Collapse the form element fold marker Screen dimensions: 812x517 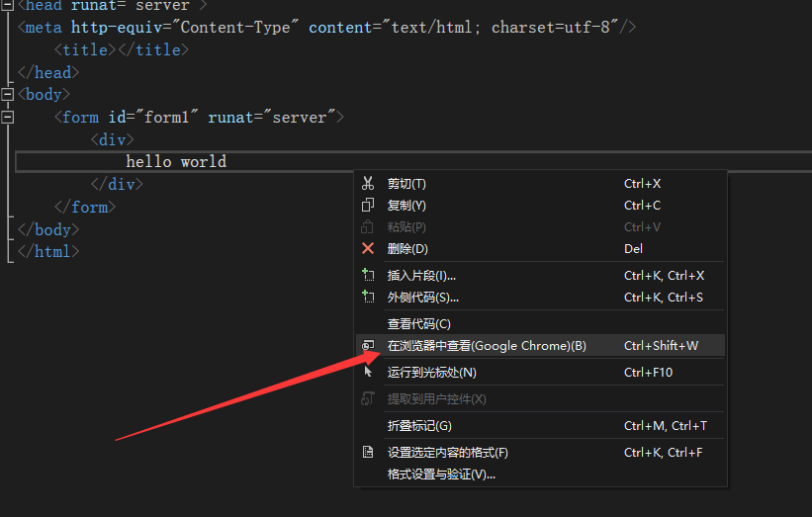click(x=8, y=118)
